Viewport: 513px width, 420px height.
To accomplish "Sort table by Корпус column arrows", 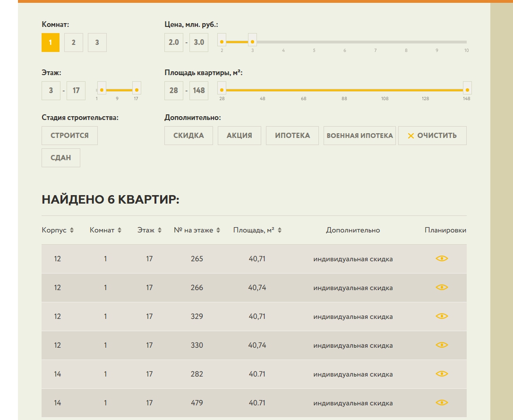I will pyautogui.click(x=72, y=231).
